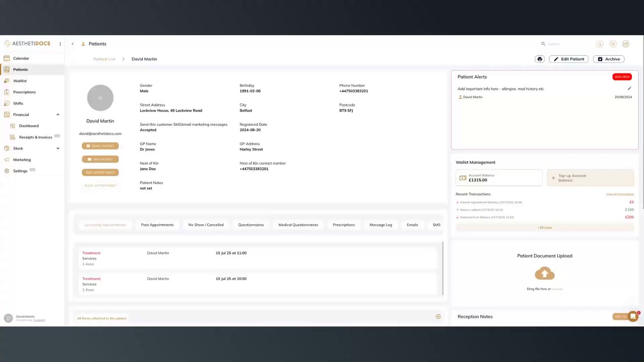
Task: Collapse the Financial sidebar section
Action: coord(58,115)
